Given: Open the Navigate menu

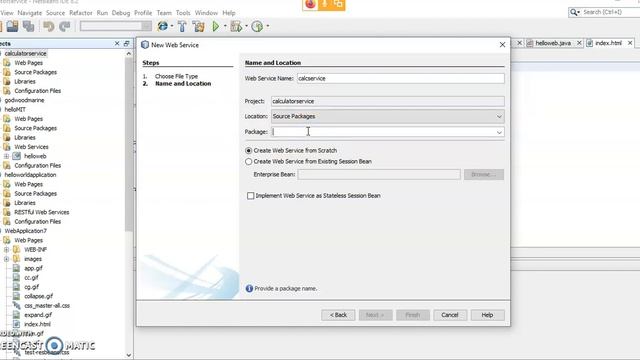Looking at the screenshot, I should click(x=29, y=13).
